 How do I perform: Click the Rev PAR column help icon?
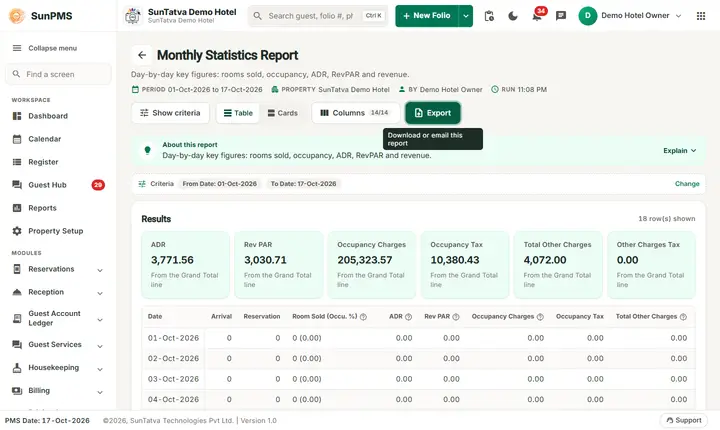click(x=456, y=317)
